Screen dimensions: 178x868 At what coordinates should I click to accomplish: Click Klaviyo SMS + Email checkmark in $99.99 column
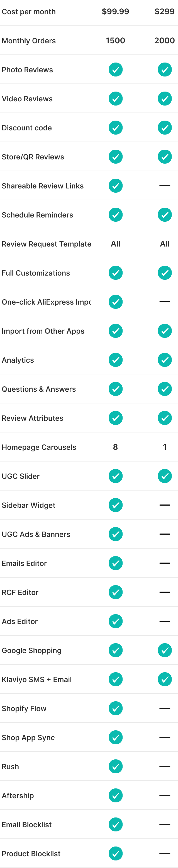point(115,679)
